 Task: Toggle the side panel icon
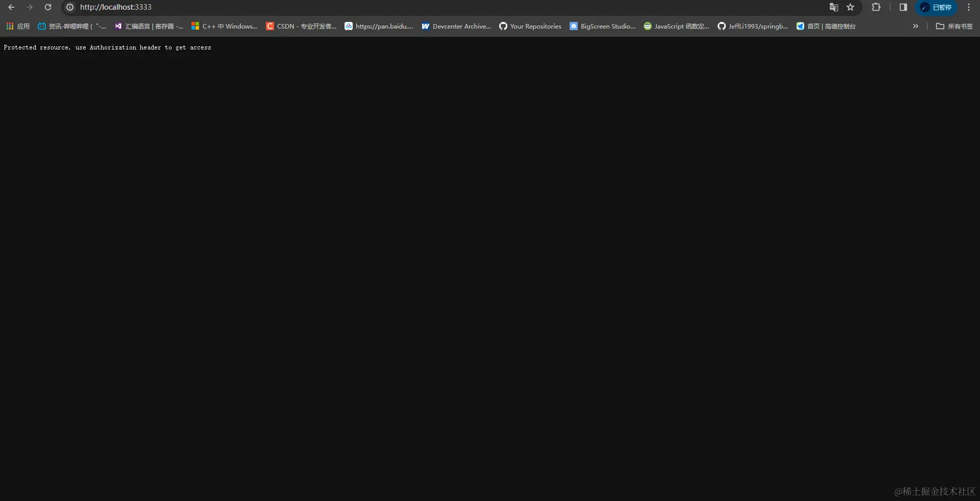(x=902, y=7)
